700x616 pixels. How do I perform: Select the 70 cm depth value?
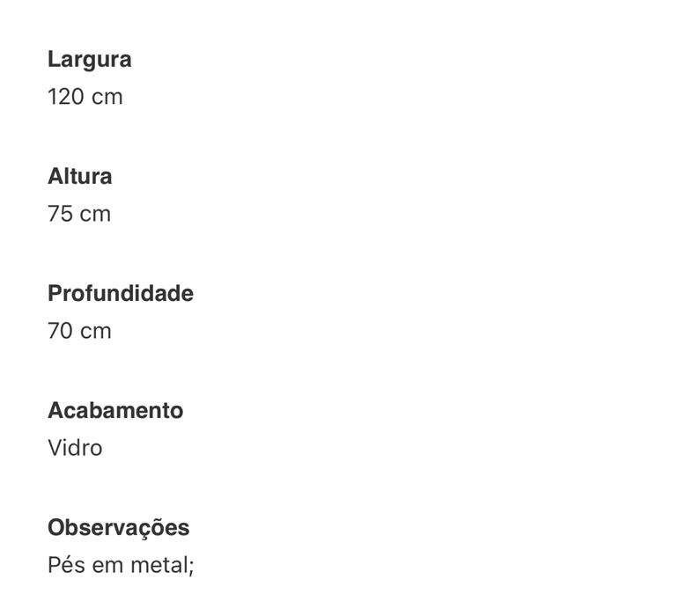[79, 331]
